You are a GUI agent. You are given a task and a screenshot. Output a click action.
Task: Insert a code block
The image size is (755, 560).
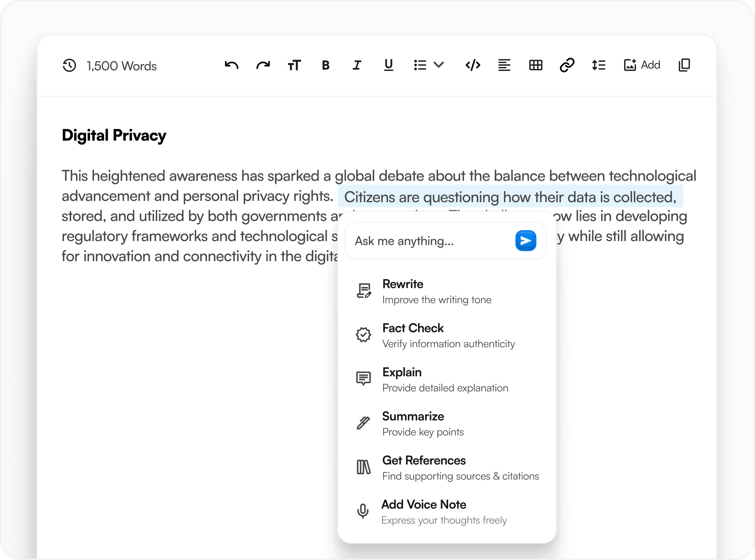[x=473, y=65]
